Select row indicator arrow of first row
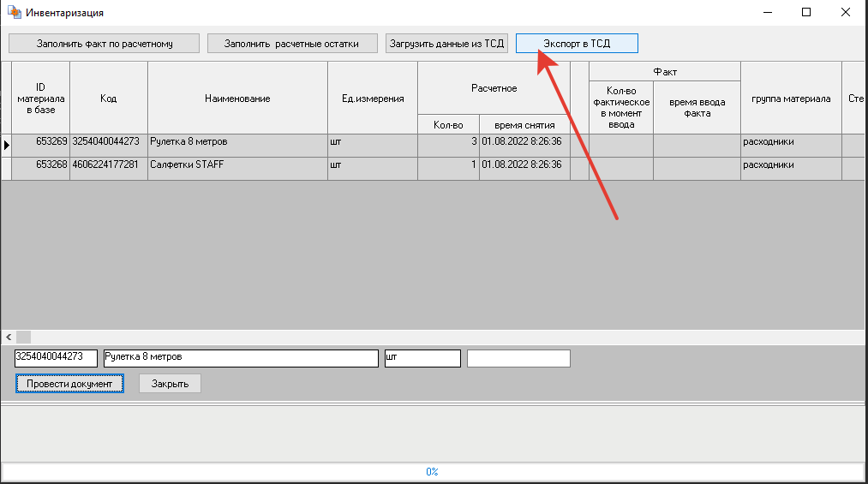The image size is (868, 484). click(6, 145)
